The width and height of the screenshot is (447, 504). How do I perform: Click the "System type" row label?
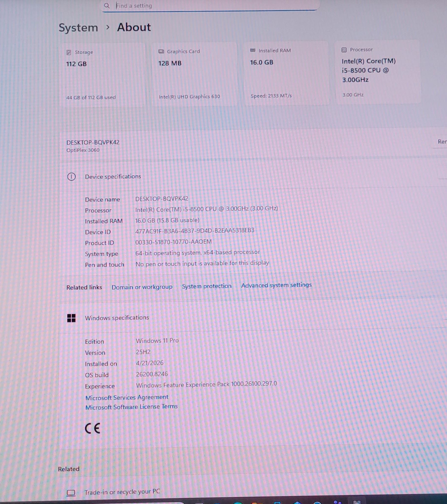[x=101, y=254]
